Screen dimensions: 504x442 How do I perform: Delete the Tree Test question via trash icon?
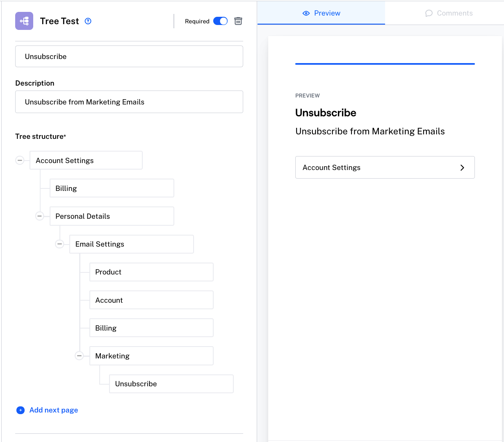(238, 21)
